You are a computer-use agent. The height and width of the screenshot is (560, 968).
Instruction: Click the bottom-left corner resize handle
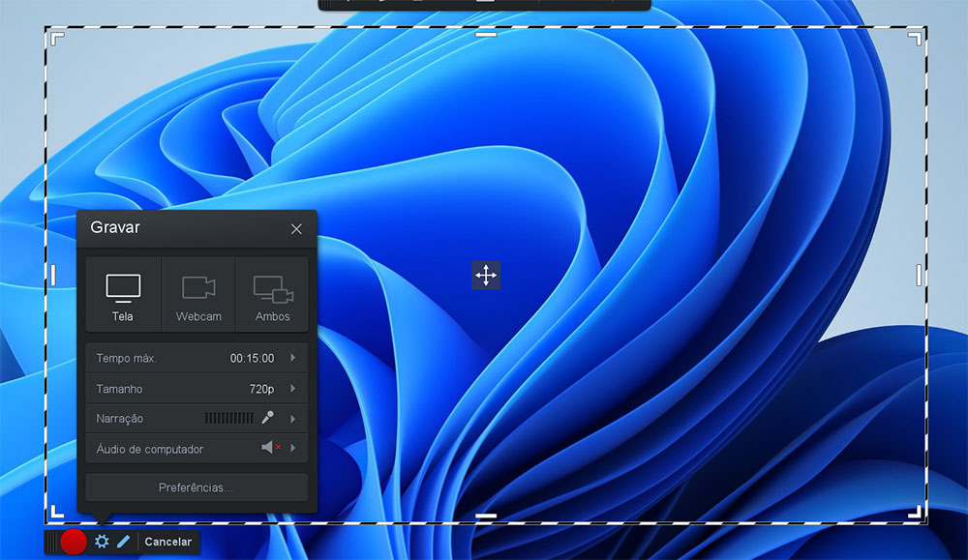click(57, 512)
